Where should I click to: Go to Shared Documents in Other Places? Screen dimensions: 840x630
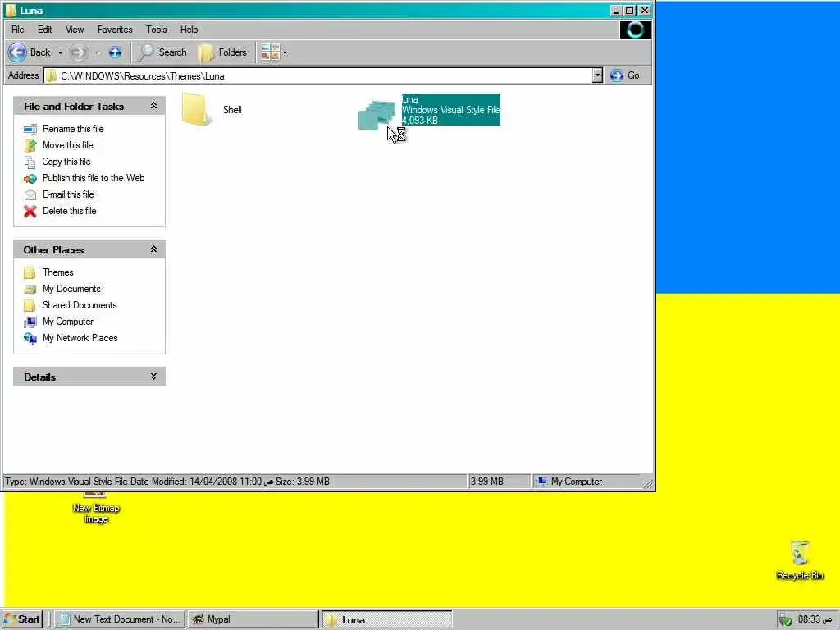pyautogui.click(x=80, y=305)
